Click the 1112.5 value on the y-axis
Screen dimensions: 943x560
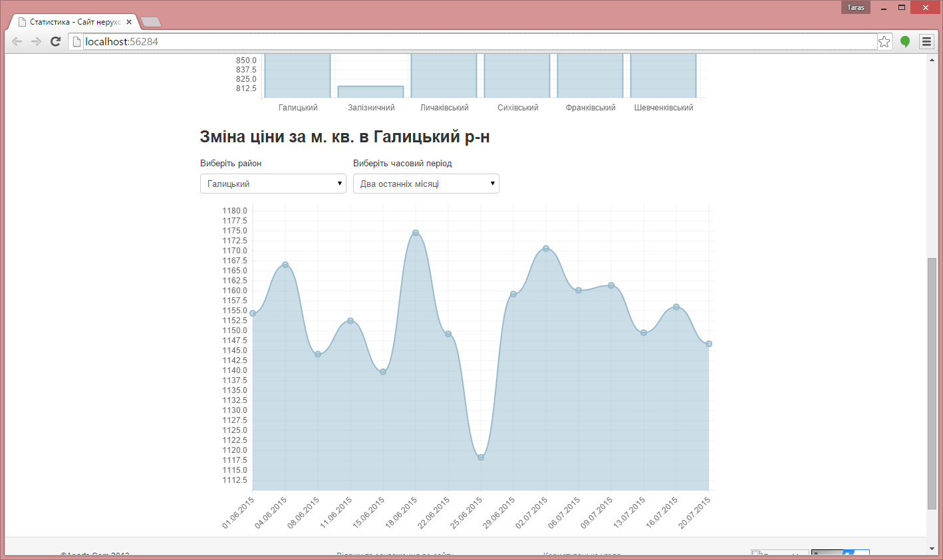click(x=235, y=480)
